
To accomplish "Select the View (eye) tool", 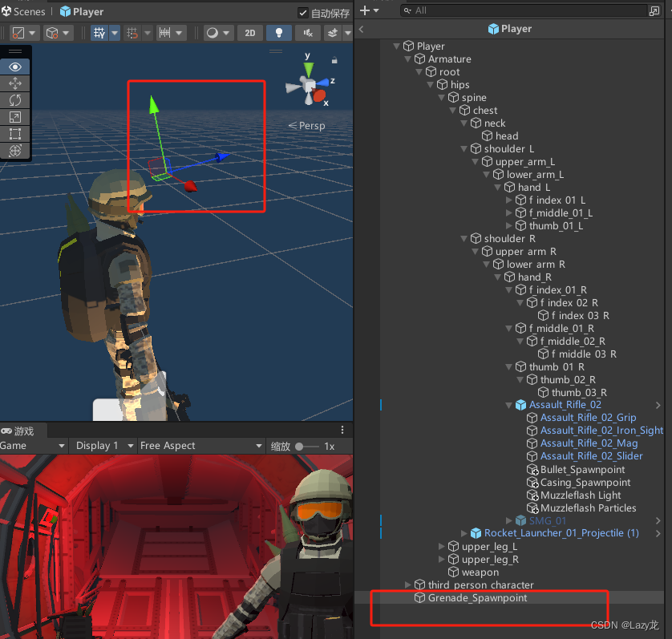I will point(15,67).
